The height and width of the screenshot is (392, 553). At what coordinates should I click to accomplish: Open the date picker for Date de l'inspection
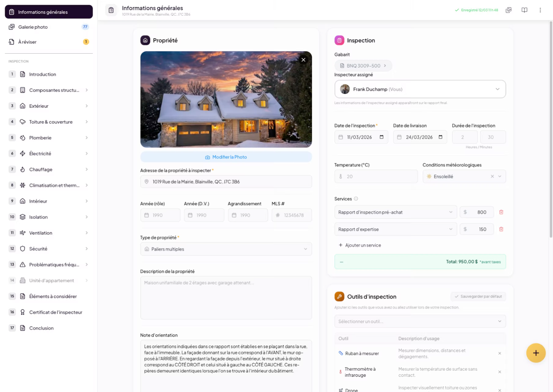click(382, 137)
